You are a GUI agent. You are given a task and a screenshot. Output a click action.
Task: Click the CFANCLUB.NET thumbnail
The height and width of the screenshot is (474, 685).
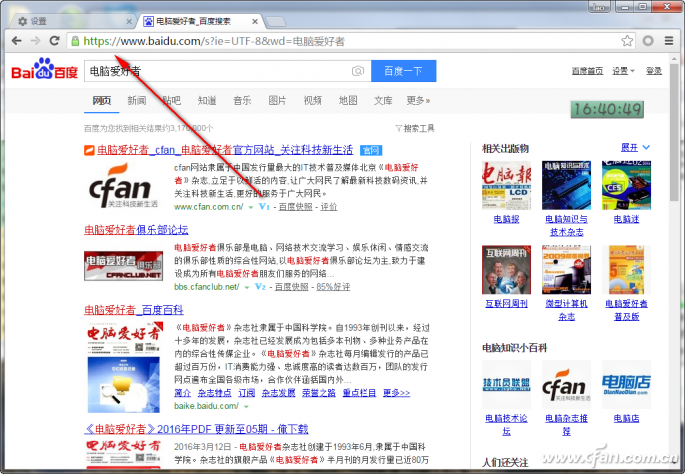123,266
